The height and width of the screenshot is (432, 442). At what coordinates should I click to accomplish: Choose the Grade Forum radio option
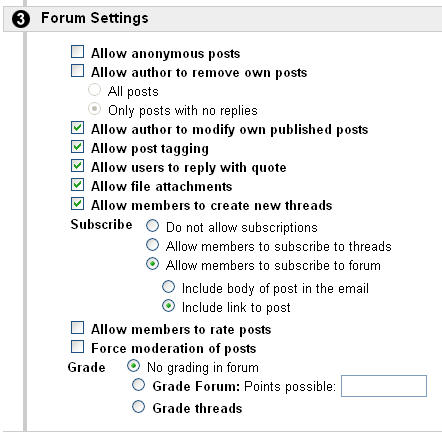point(138,385)
